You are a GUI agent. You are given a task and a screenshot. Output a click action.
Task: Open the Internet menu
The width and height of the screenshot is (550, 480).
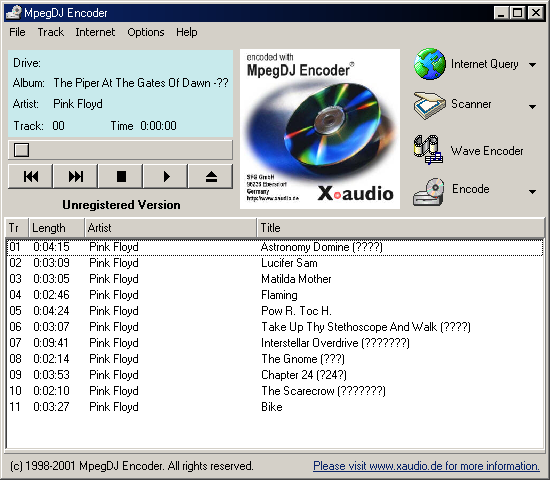pos(95,32)
